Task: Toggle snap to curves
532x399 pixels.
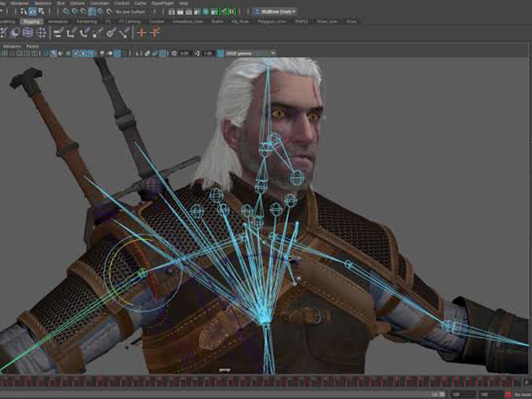Action: tap(74, 11)
